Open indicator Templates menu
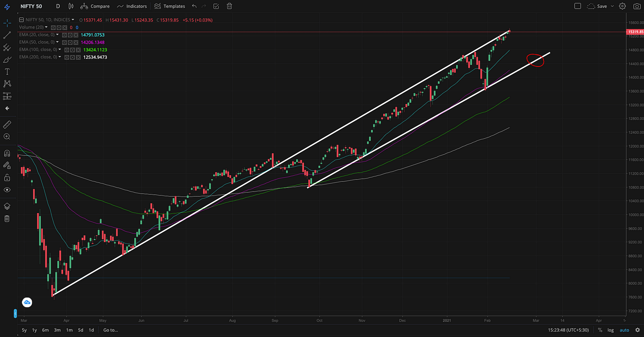This screenshot has width=644, height=337. [169, 6]
